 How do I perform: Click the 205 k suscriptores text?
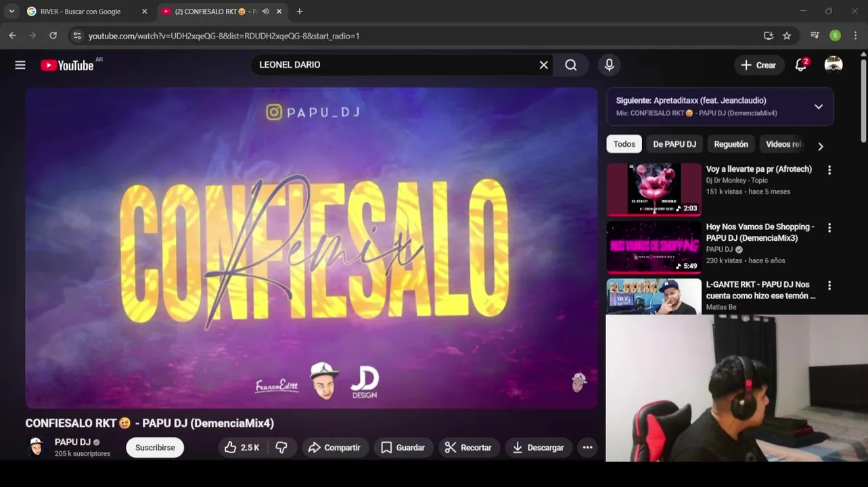(83, 454)
